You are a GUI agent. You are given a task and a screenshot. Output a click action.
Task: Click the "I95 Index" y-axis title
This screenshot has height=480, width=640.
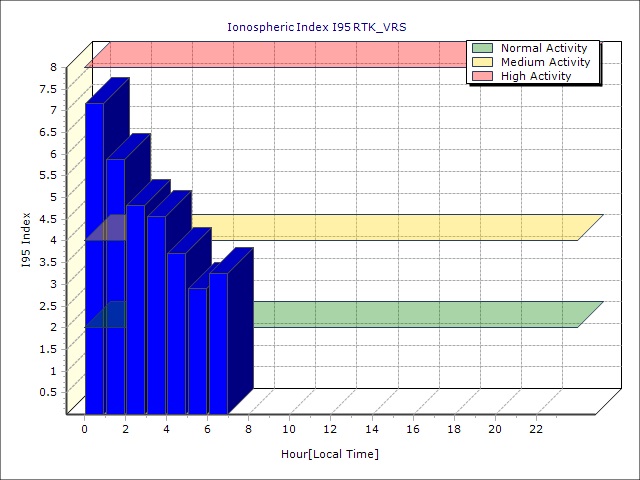point(26,240)
